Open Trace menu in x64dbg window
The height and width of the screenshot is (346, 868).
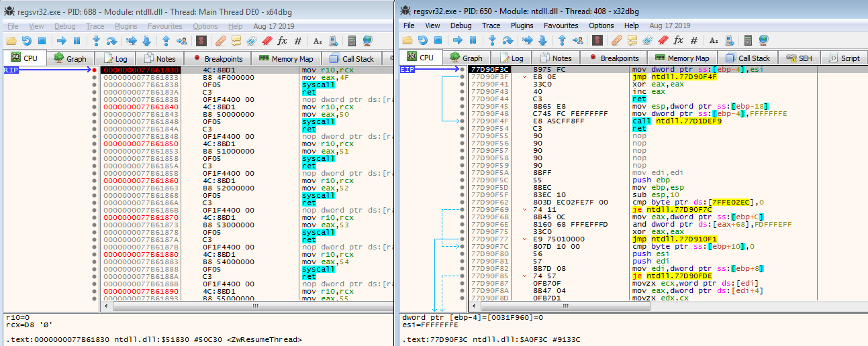[x=95, y=26]
